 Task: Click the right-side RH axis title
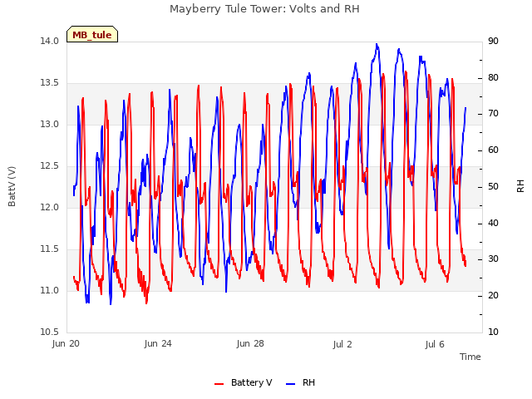(520, 186)
